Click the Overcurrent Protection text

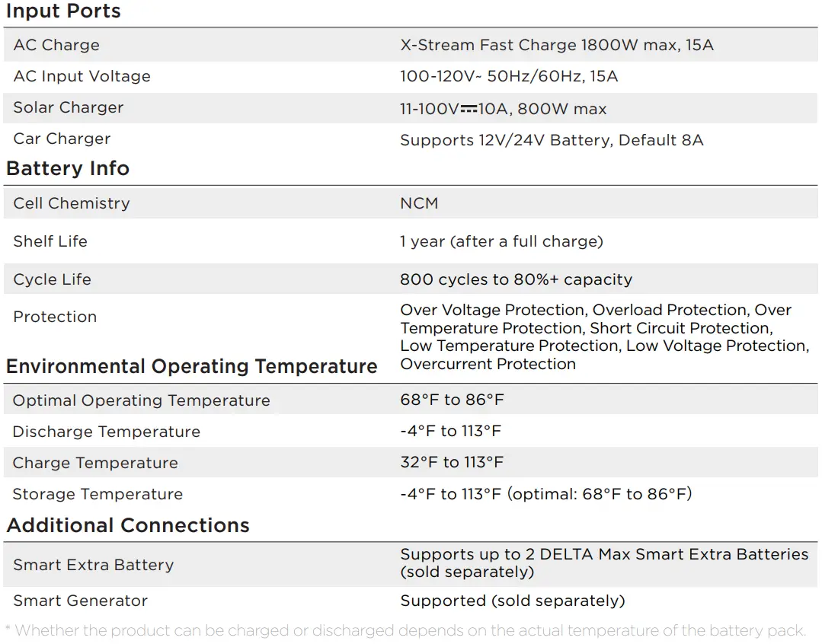488,364
